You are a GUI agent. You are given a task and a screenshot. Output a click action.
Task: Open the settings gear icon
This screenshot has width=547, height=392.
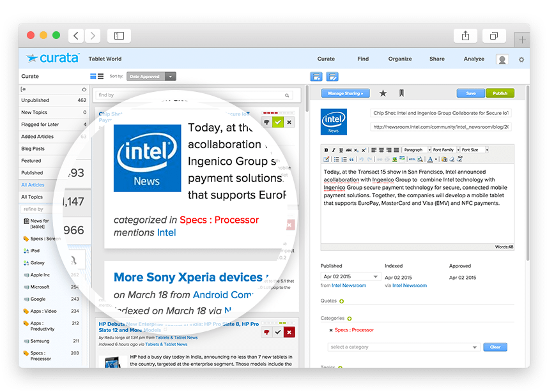[521, 59]
